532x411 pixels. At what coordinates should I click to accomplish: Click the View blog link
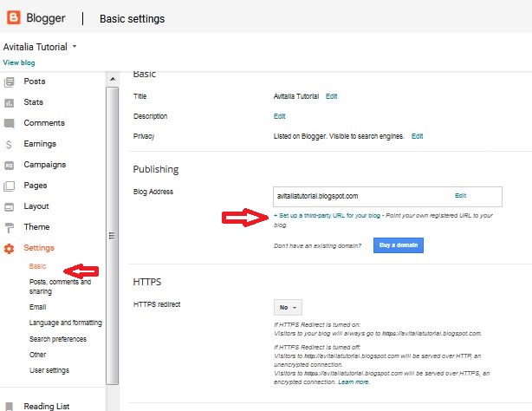(19, 62)
